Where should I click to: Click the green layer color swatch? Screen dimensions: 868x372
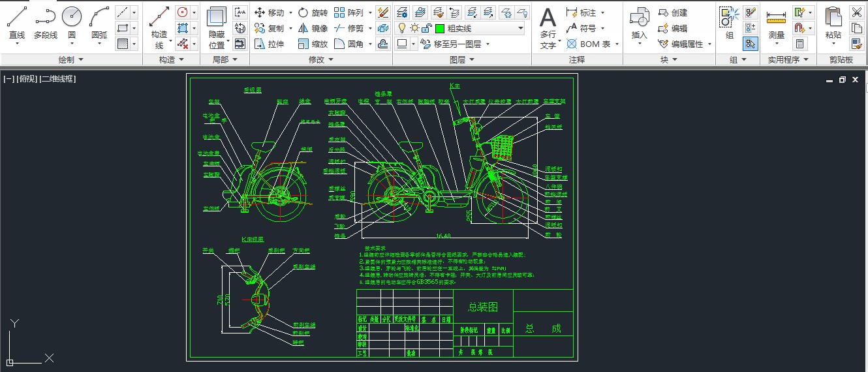point(440,28)
